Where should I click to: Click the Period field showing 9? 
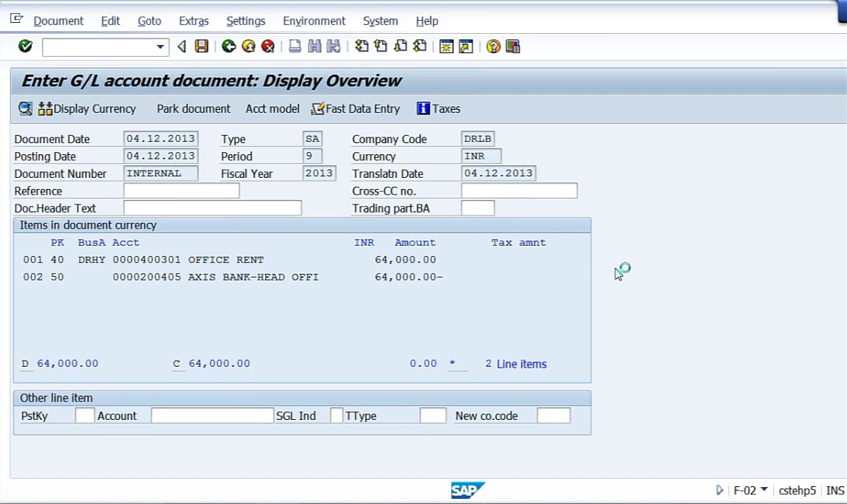pyautogui.click(x=313, y=156)
